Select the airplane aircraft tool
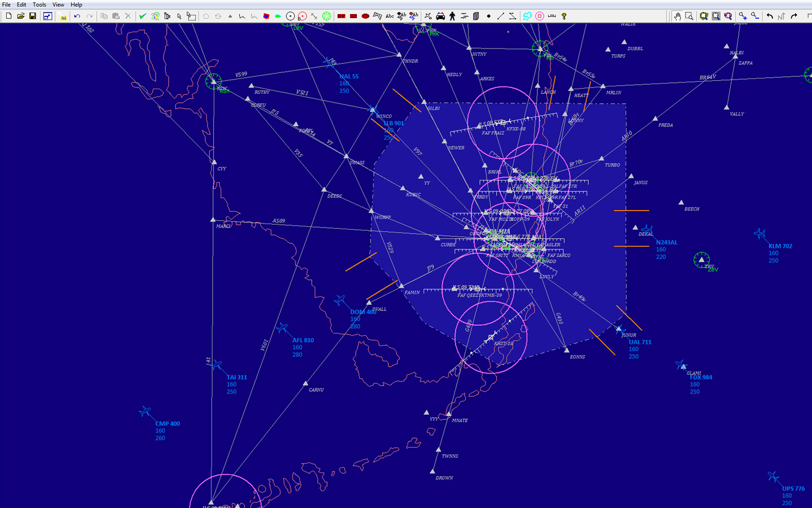This screenshot has width=812, height=508. (428, 16)
